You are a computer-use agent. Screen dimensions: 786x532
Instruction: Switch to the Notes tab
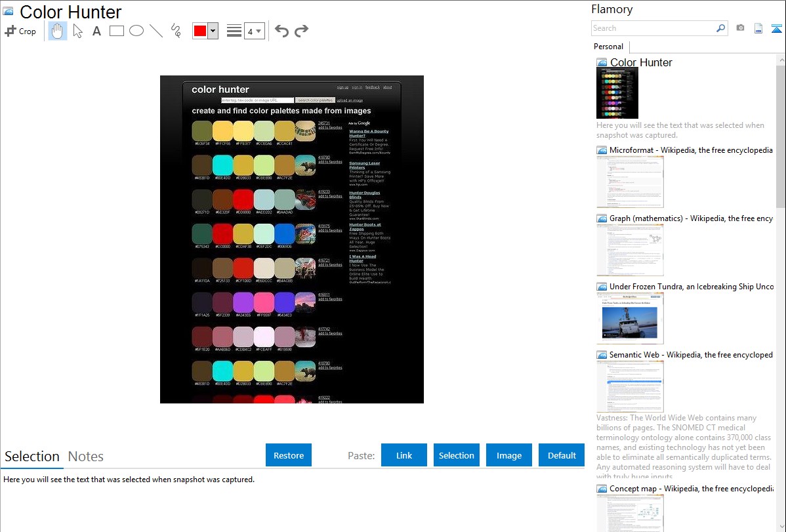coord(86,457)
